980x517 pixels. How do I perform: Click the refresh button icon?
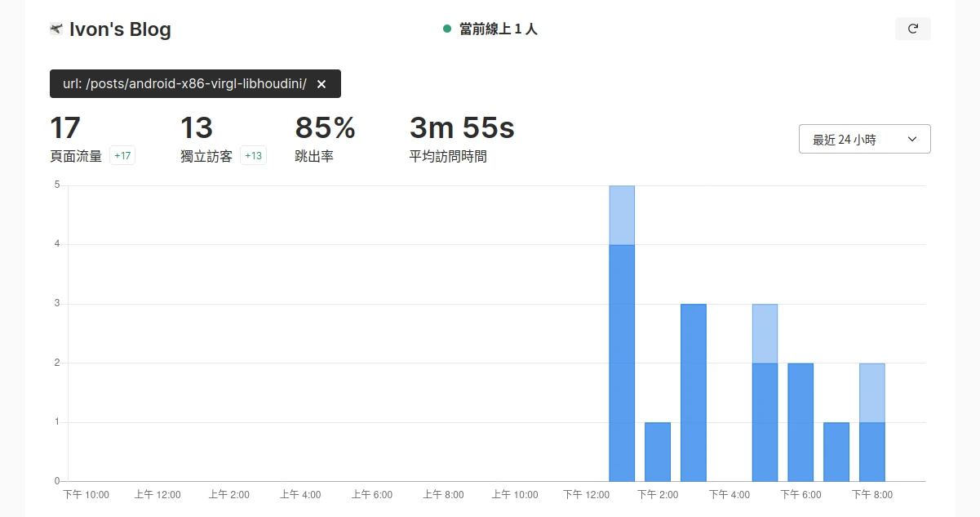pos(912,29)
